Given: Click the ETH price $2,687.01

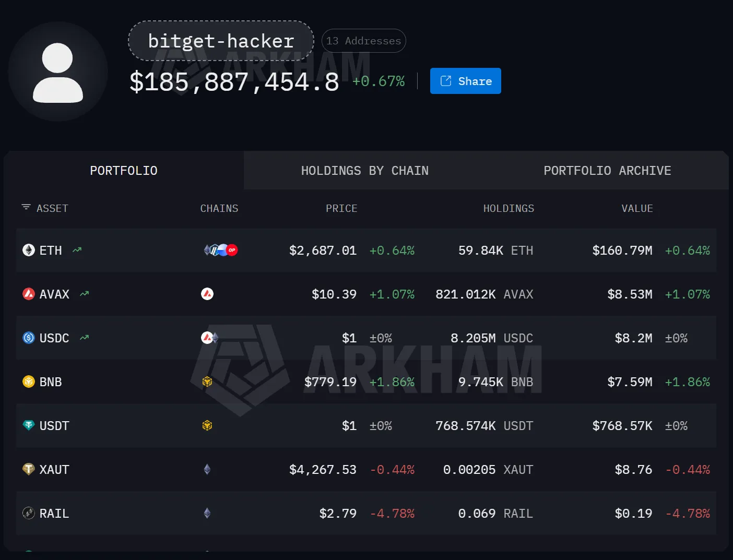Looking at the screenshot, I should [x=323, y=251].
